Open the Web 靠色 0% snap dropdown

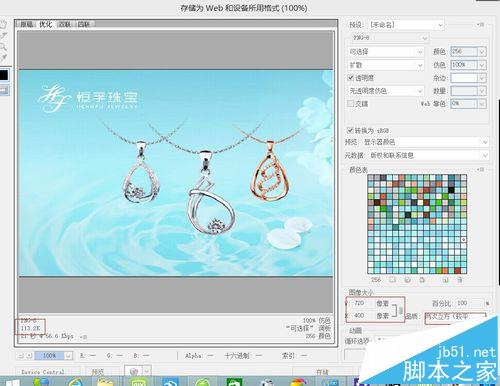(468, 104)
